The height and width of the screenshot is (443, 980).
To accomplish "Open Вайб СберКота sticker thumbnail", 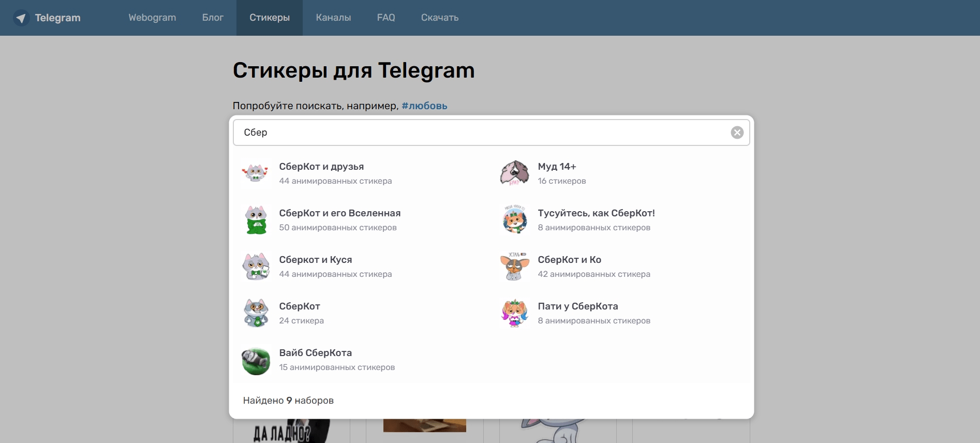I will tap(256, 360).
